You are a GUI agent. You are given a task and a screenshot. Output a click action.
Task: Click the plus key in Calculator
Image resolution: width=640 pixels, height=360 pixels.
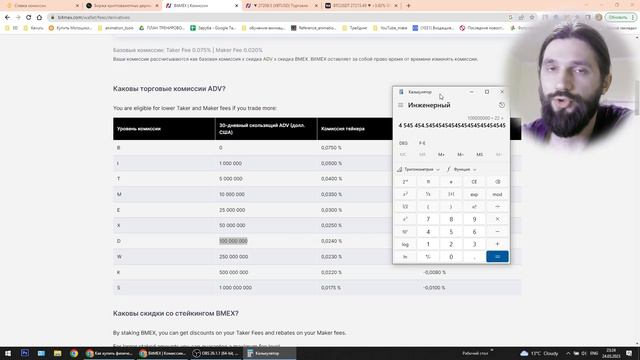point(497,244)
